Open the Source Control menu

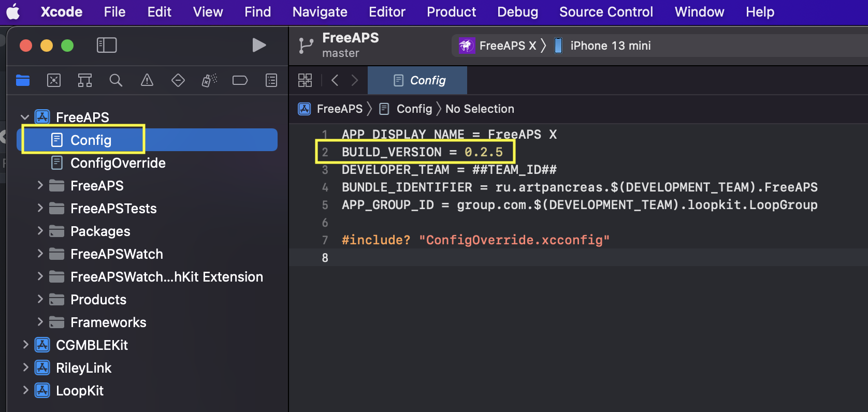point(606,11)
